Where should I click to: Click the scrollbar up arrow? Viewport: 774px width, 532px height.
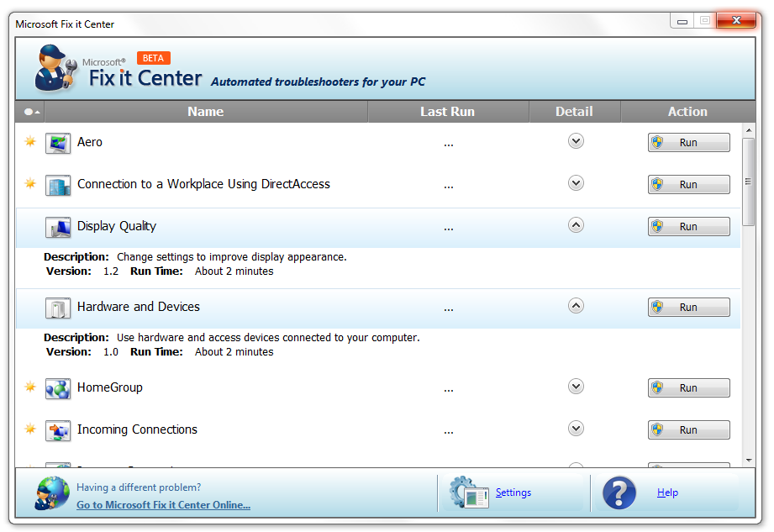coord(748,130)
